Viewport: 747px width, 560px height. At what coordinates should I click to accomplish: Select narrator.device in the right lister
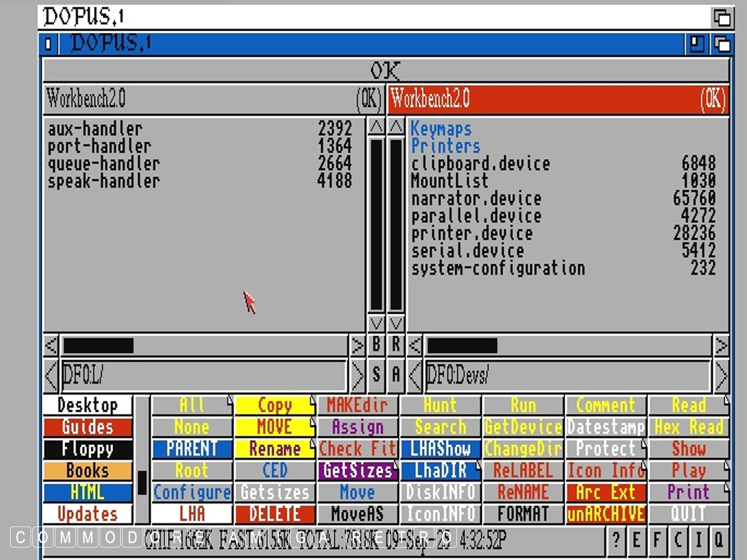pos(476,198)
